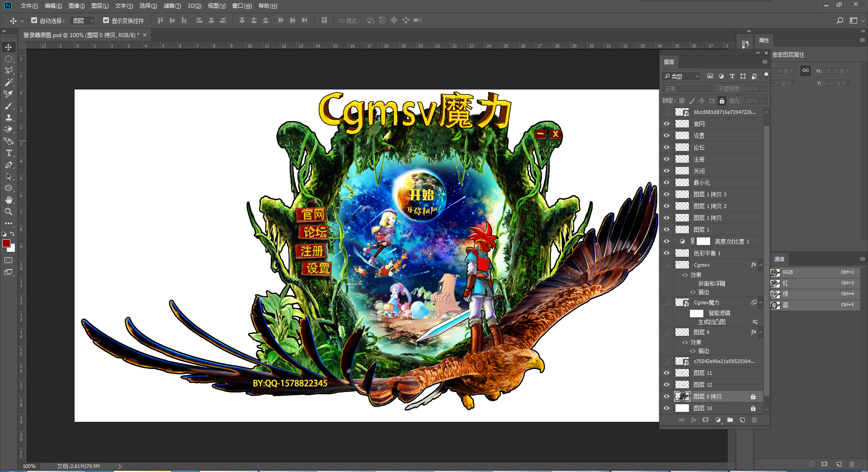Click the 图层 panel tab
Image resolution: width=868 pixels, height=472 pixels.
pyautogui.click(x=670, y=62)
